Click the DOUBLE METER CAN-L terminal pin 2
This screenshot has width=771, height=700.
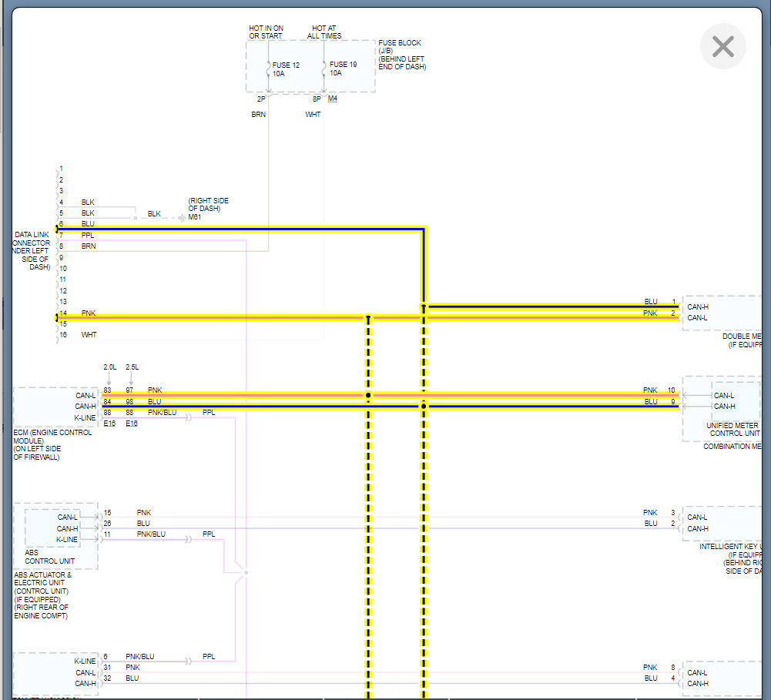pyautogui.click(x=697, y=317)
